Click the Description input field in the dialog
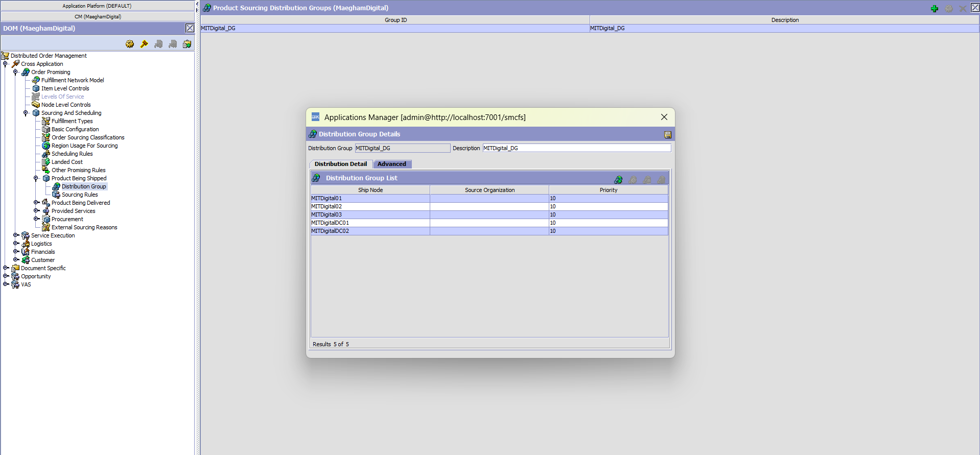The height and width of the screenshot is (455, 980). click(576, 148)
